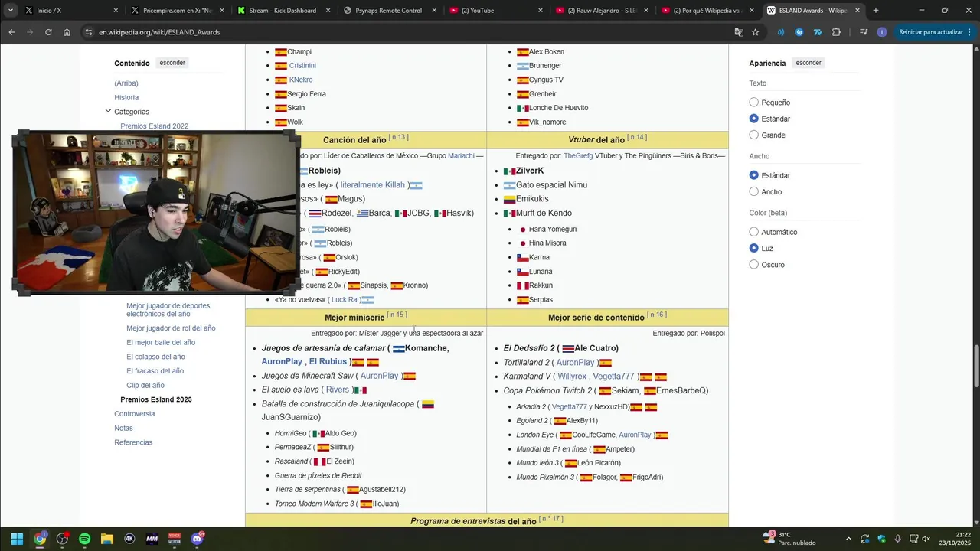This screenshot has height=551, width=980.
Task: Hide the Apariencia panel
Action: [808, 63]
